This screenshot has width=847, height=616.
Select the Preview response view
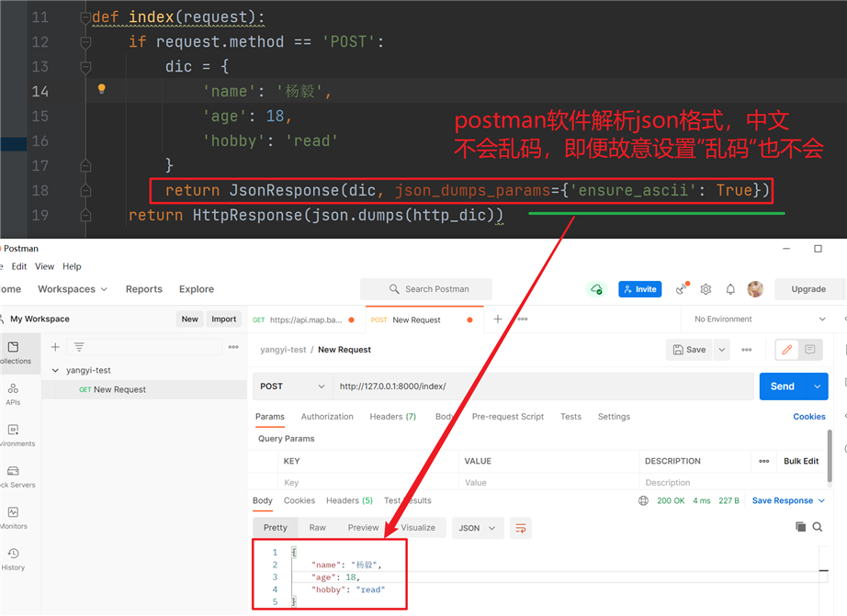pos(363,528)
